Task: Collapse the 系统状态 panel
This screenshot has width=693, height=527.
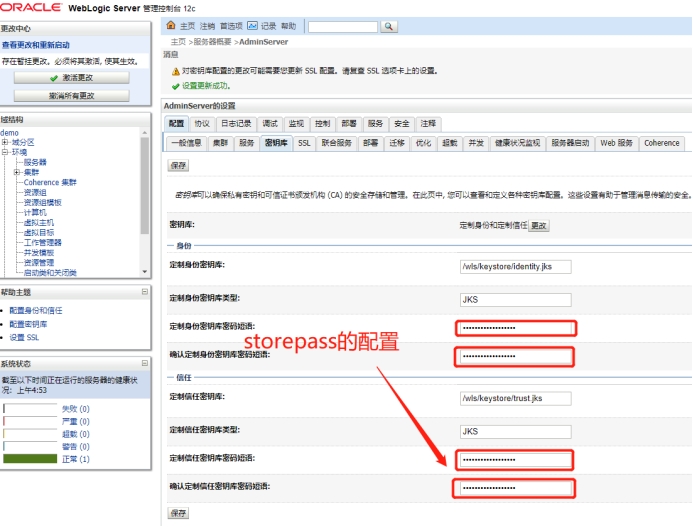Action: tap(145, 363)
